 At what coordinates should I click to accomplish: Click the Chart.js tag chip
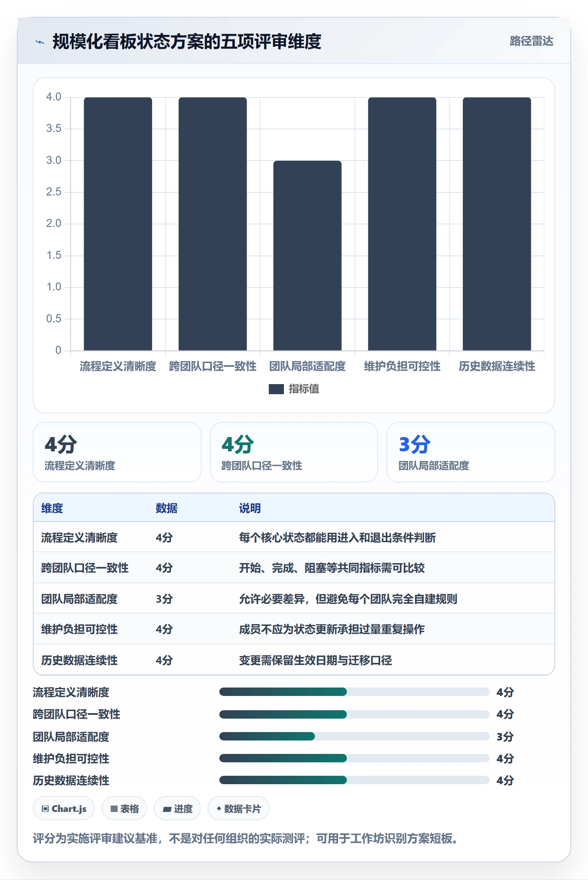[64, 809]
